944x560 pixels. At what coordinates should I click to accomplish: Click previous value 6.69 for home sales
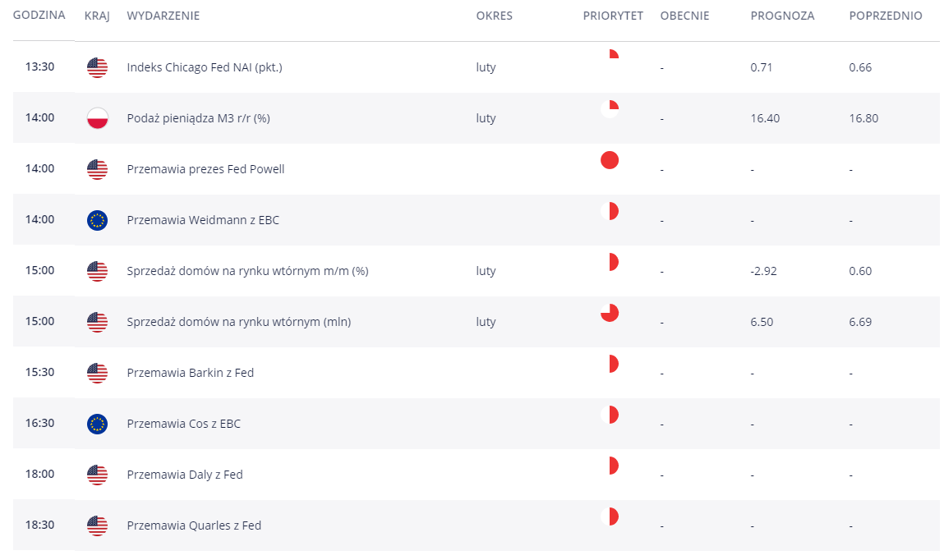[860, 322]
